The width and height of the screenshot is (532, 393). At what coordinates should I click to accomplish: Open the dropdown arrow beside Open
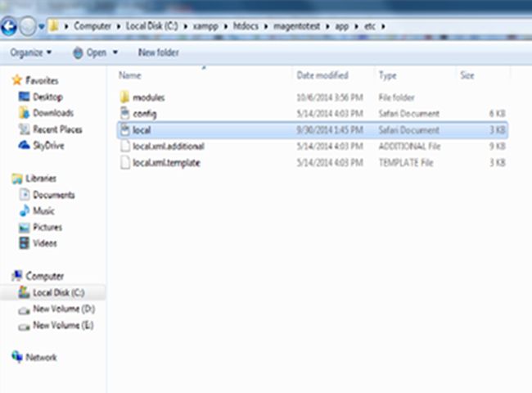point(115,52)
